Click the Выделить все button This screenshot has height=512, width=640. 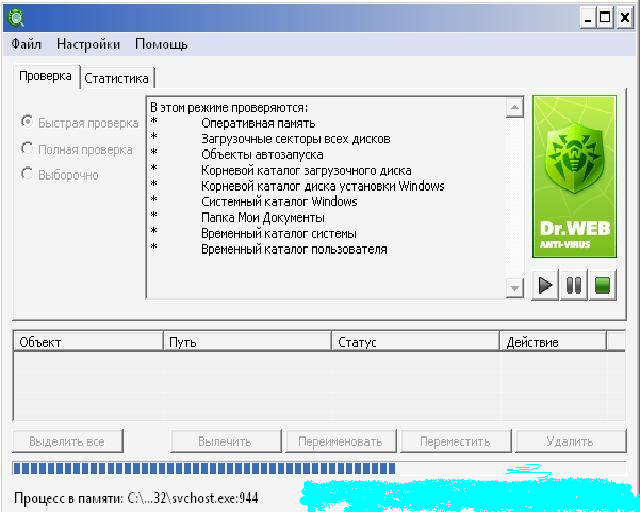(68, 441)
